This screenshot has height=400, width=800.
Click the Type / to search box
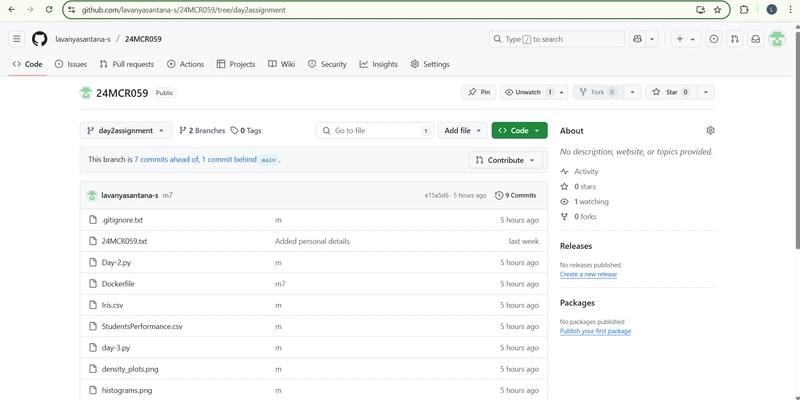[x=557, y=39]
